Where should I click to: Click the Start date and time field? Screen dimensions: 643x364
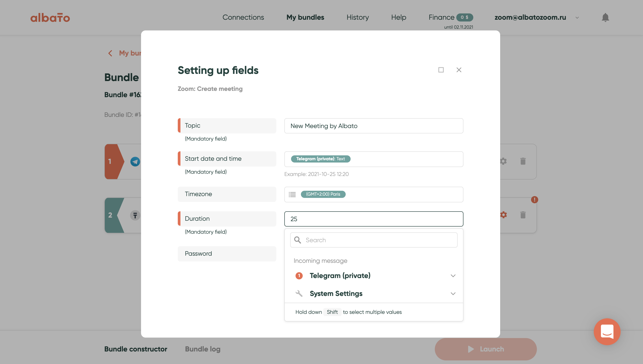click(373, 159)
